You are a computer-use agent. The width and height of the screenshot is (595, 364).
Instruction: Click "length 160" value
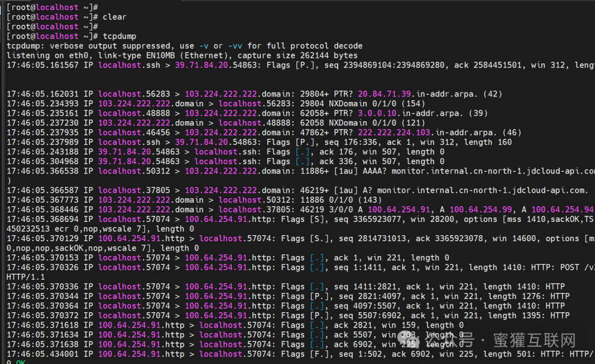pyautogui.click(x=488, y=142)
